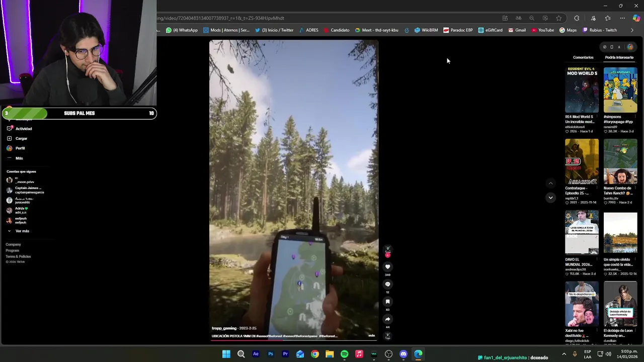
Task: Open Edge favorites list icon
Action: point(608,18)
